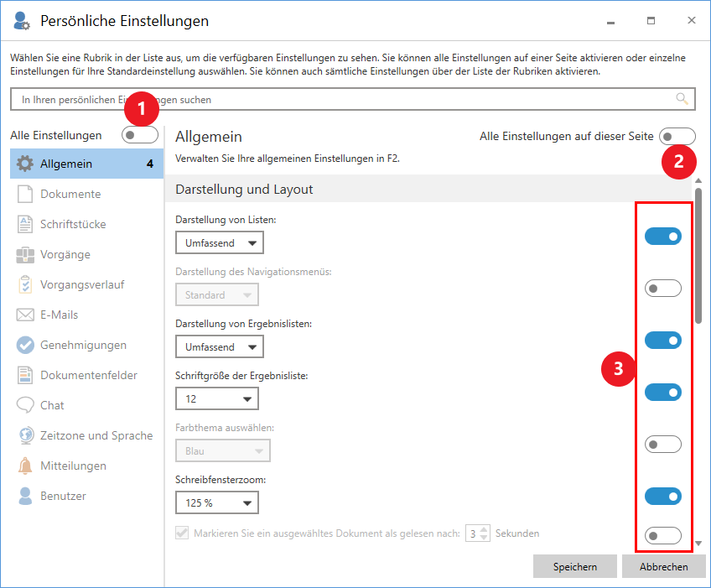711x588 pixels.
Task: Click the magnifier icon in the search box
Action: (682, 98)
